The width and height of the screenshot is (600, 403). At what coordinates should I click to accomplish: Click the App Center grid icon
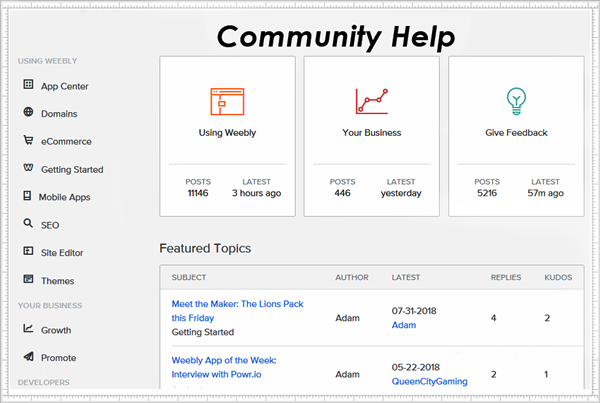point(28,84)
